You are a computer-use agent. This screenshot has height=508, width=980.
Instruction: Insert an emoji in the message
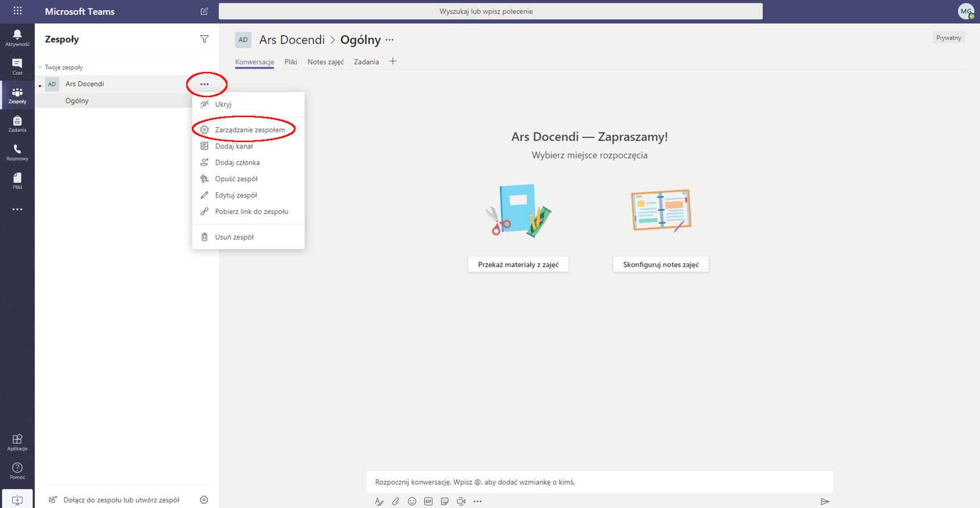tap(412, 501)
